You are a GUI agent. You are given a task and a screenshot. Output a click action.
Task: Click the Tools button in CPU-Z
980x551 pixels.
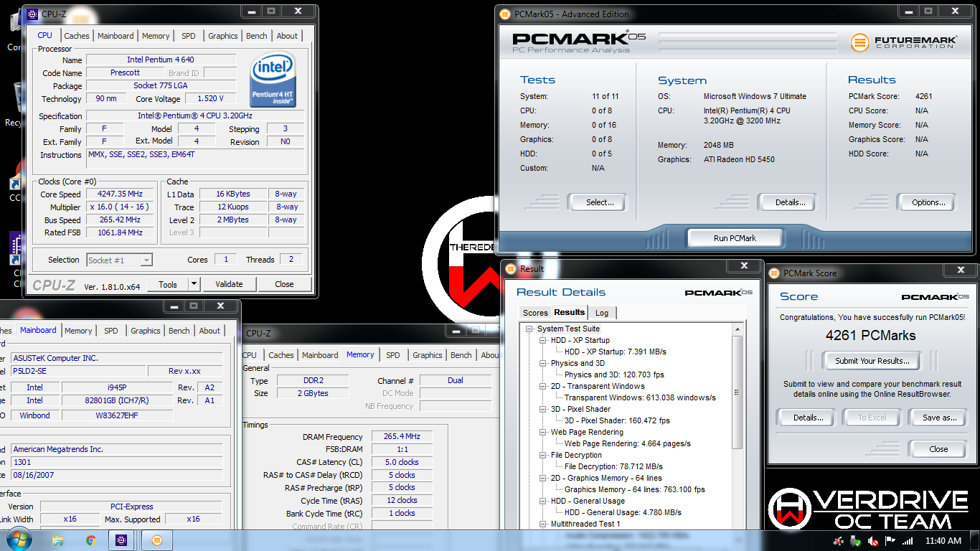click(168, 284)
